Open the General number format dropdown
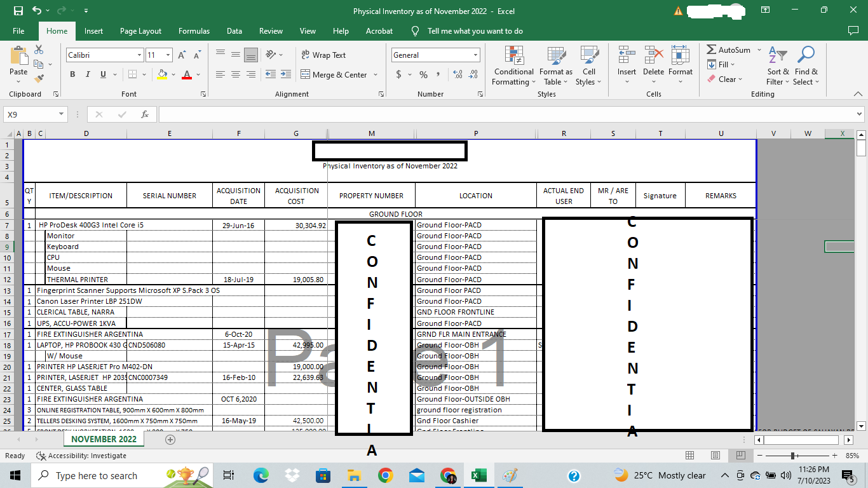 (475, 55)
